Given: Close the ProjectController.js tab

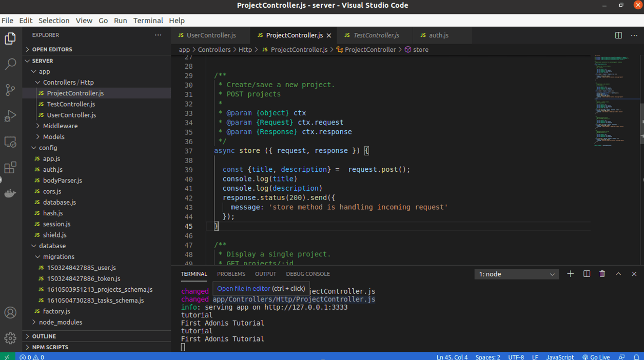Looking at the screenshot, I should [x=329, y=35].
